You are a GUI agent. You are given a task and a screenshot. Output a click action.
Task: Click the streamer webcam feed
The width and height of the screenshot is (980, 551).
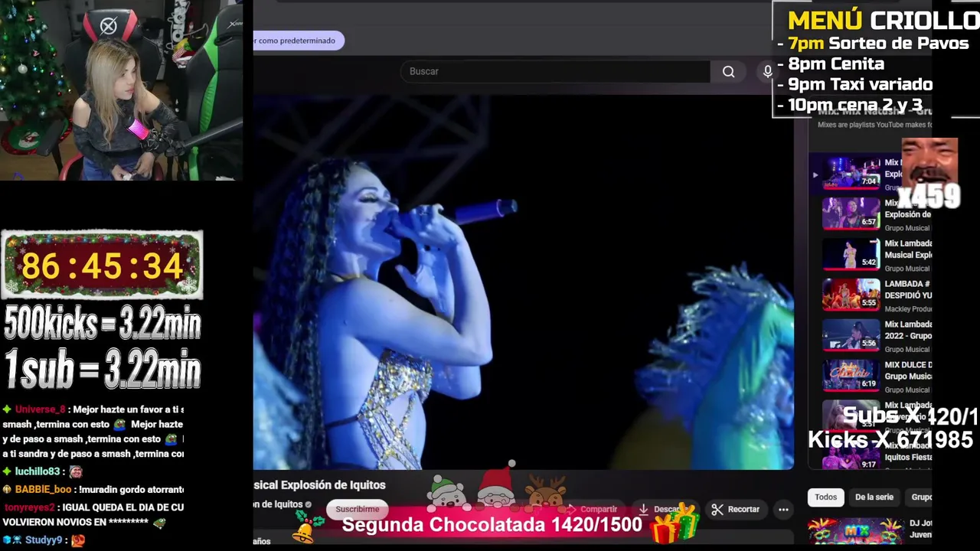[122, 90]
